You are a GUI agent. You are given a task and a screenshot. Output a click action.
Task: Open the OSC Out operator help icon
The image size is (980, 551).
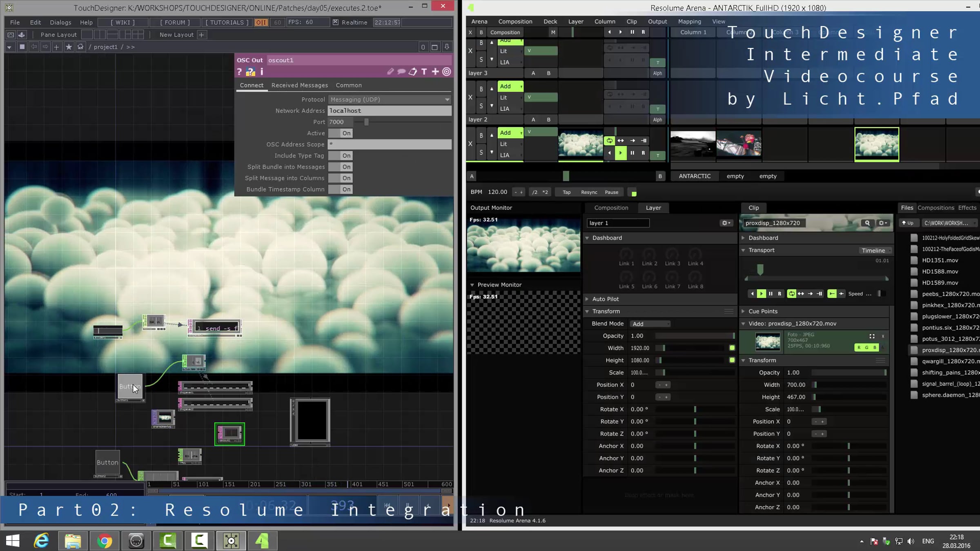coord(239,72)
